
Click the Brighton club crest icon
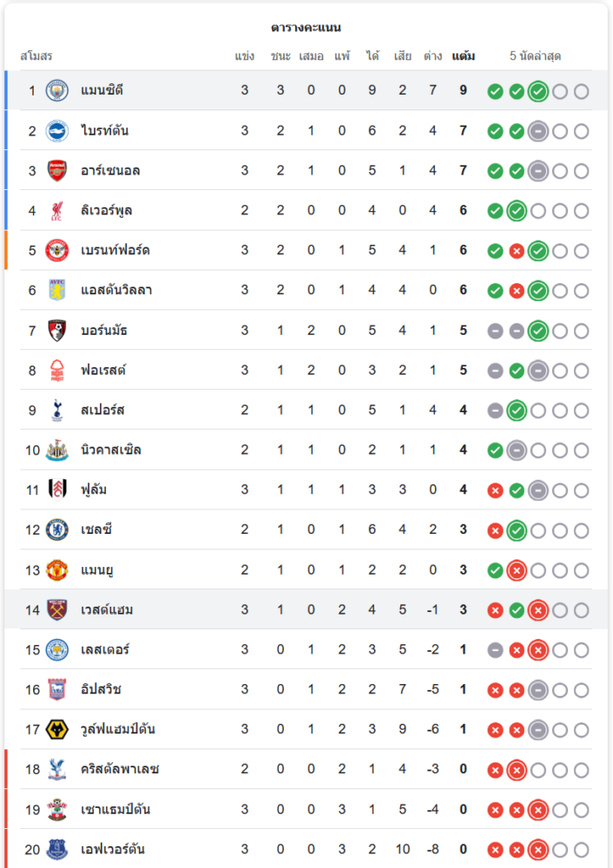57,130
